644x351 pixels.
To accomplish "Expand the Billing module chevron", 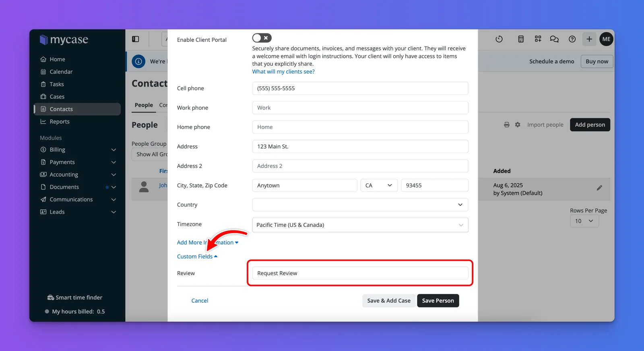I will [114, 150].
